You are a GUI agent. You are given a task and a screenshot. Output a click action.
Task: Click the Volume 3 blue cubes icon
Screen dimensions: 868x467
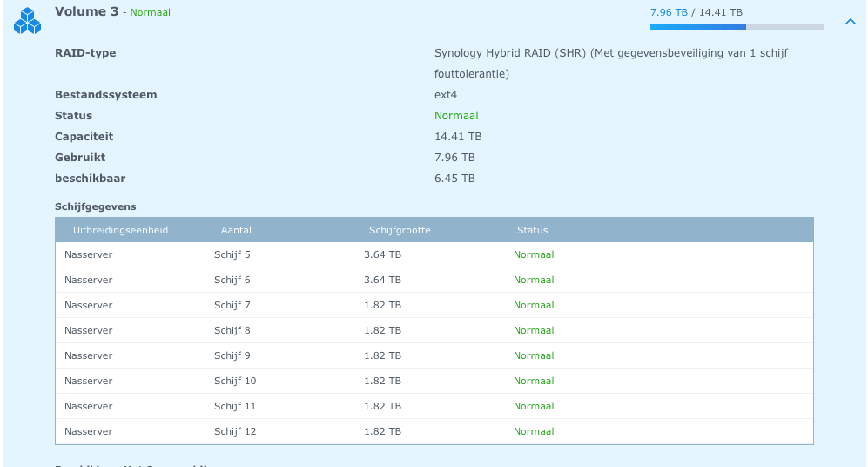(27, 21)
